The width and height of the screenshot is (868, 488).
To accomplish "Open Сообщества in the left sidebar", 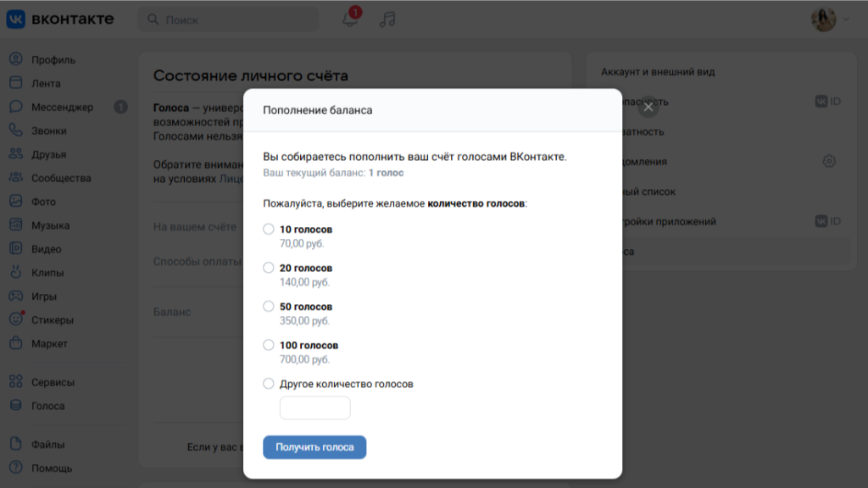I will click(61, 178).
